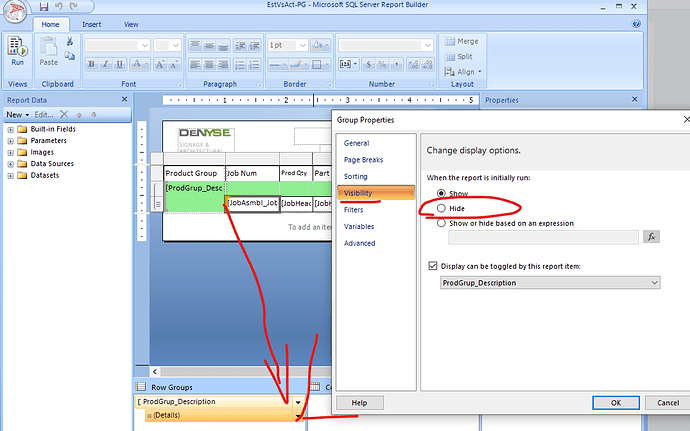Align text right in the Paragraph group
Screen dimensions: 690x431
(x=223, y=65)
